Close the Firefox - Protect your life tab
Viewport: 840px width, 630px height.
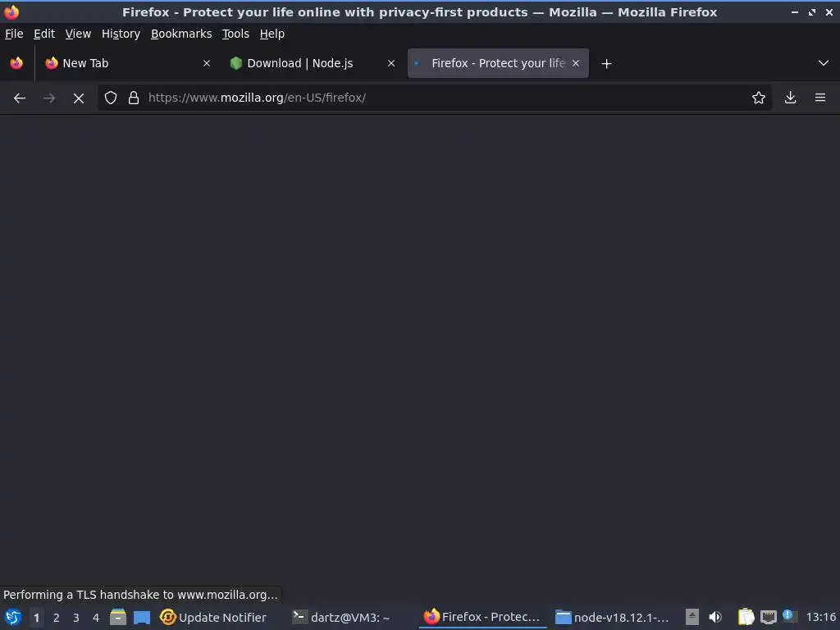tap(576, 63)
